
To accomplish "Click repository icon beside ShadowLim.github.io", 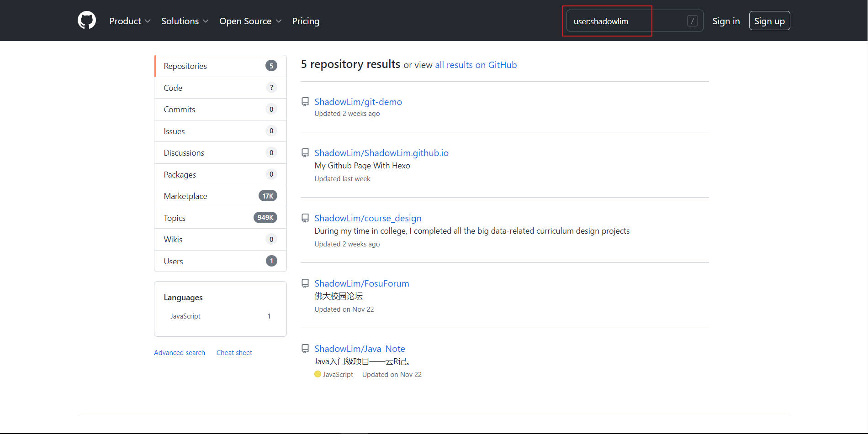I will pyautogui.click(x=305, y=153).
